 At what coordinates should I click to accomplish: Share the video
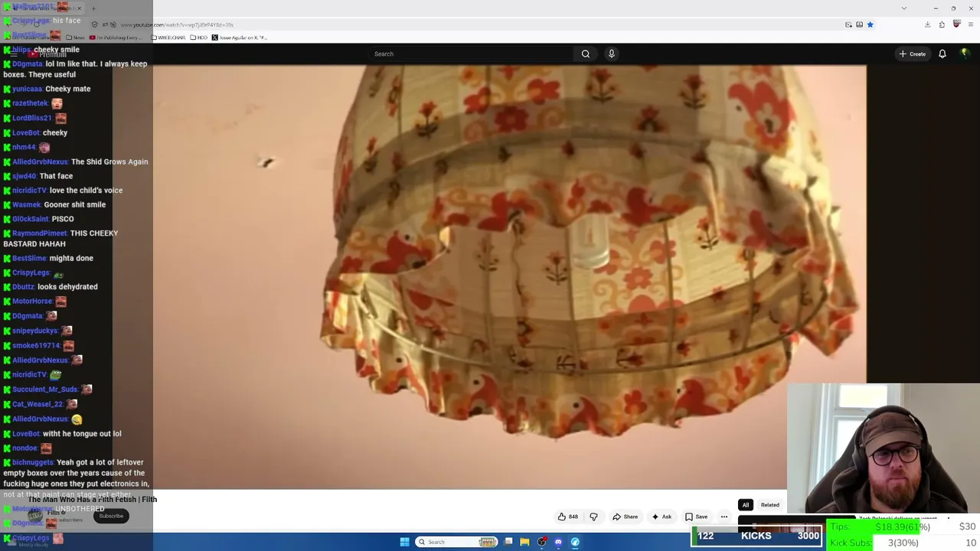(625, 517)
